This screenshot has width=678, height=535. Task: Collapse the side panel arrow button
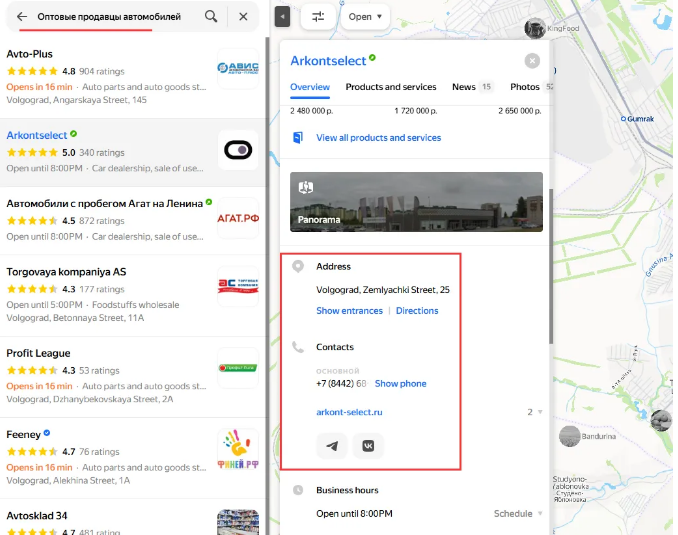pyautogui.click(x=283, y=17)
